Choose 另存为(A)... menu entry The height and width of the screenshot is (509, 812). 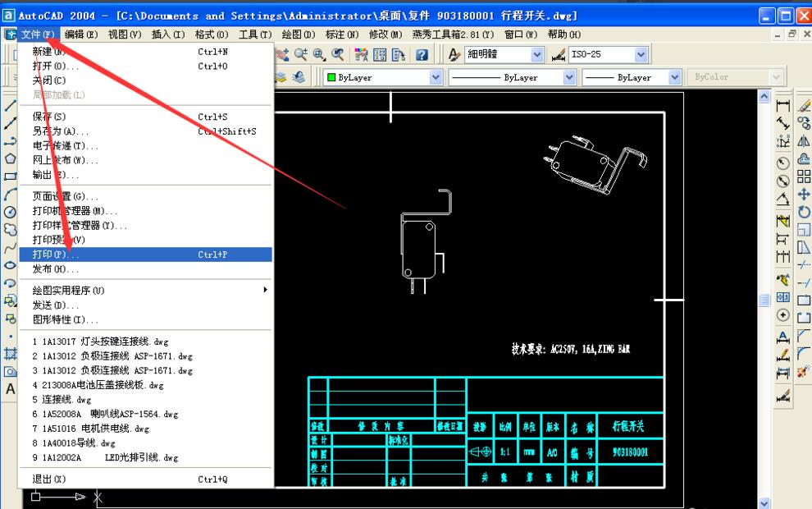[x=145, y=131]
